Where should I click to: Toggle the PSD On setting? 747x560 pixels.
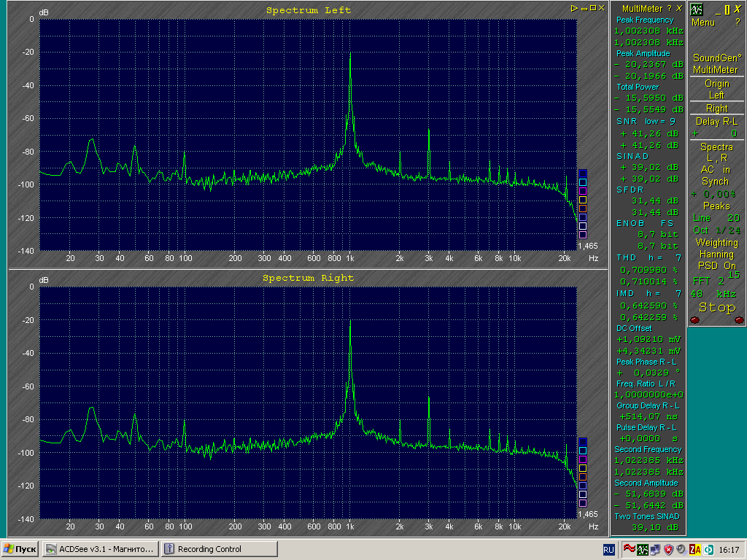click(x=716, y=266)
